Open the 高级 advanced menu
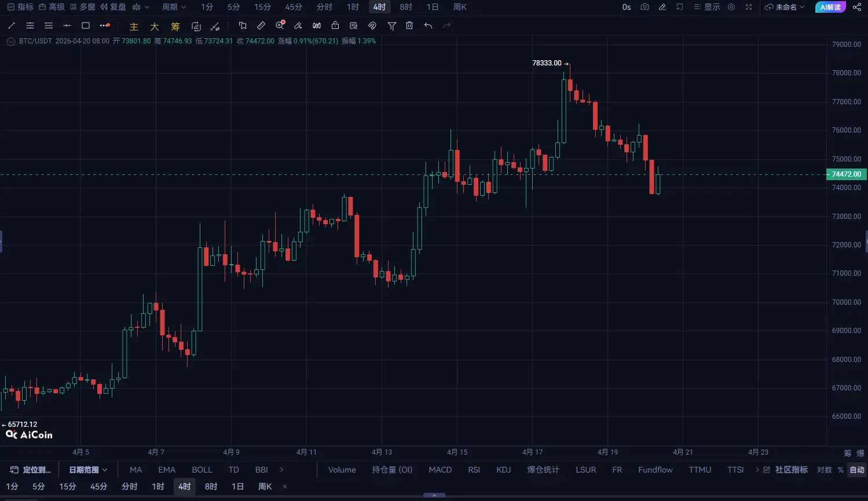868x501 pixels. [x=52, y=7]
